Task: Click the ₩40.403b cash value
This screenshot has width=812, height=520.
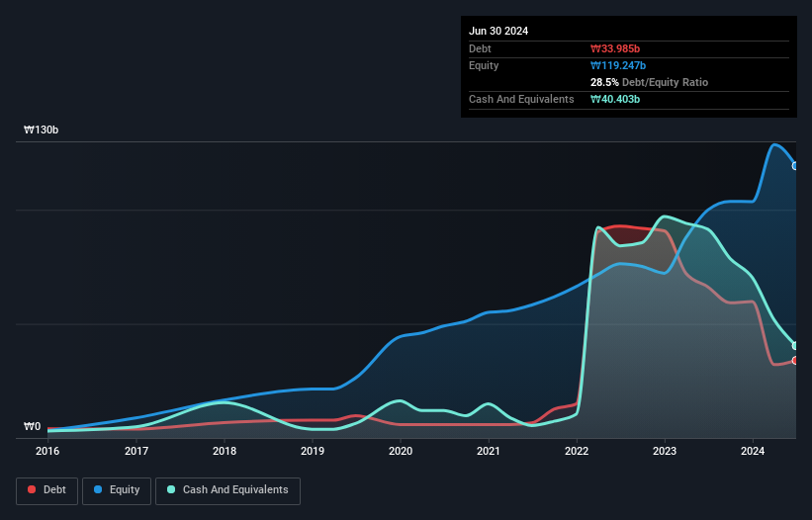Action: [615, 99]
